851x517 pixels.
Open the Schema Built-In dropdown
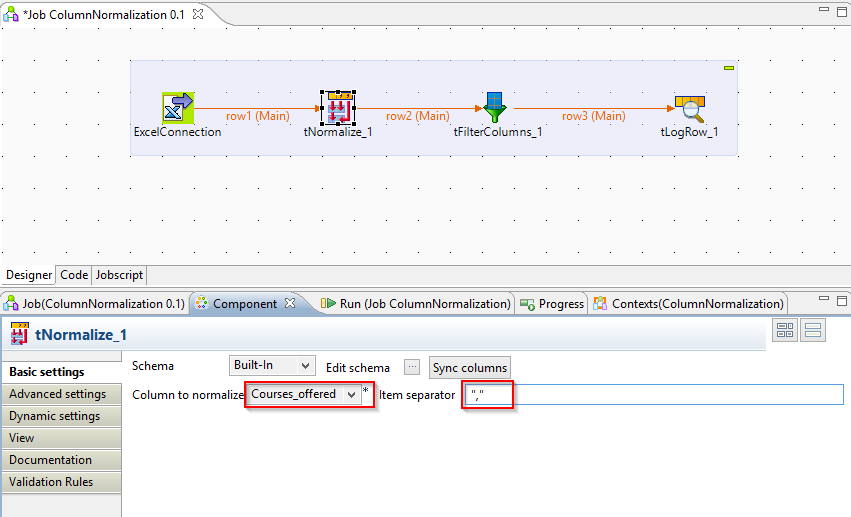pyautogui.click(x=272, y=366)
